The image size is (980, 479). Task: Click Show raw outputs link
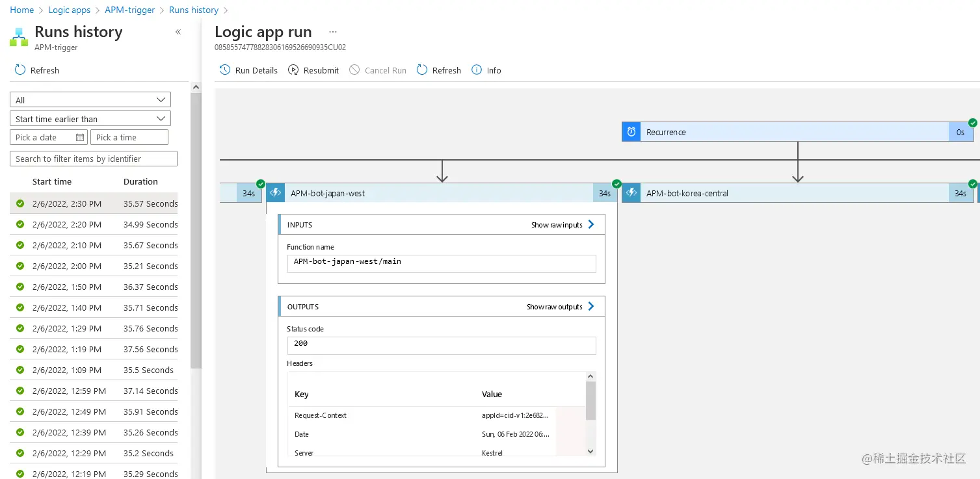tap(560, 307)
